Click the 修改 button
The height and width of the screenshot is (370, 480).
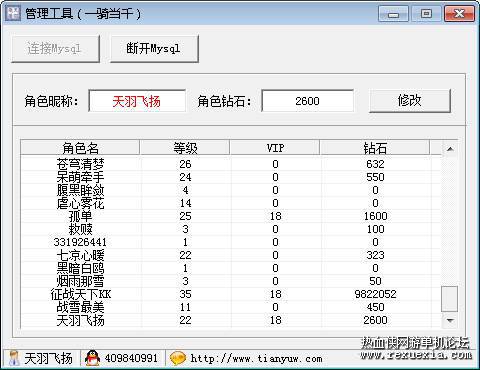pyautogui.click(x=410, y=101)
